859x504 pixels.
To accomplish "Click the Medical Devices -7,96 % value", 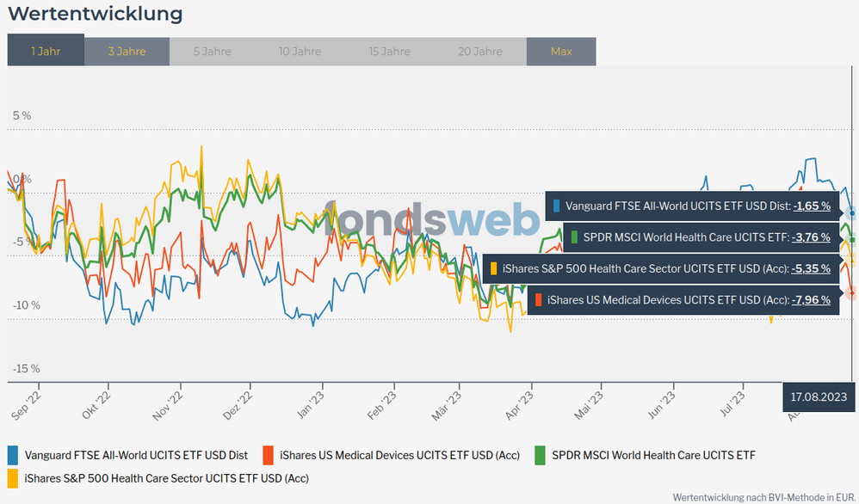I will point(812,300).
